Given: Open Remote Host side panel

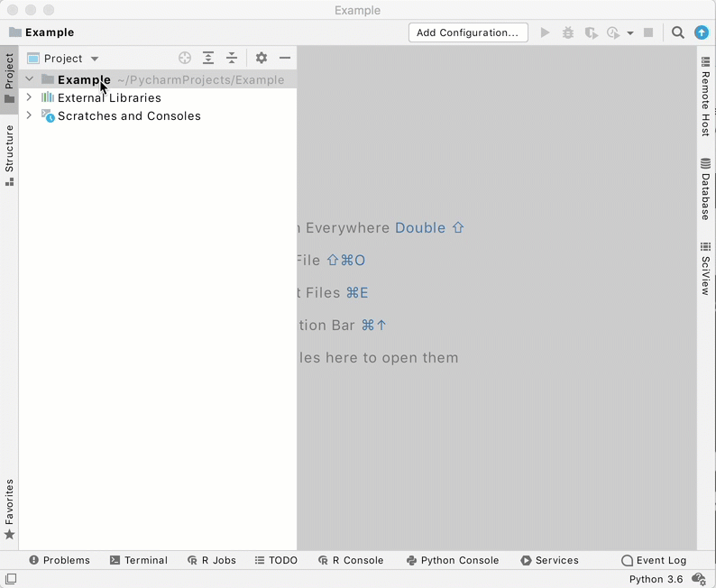Looking at the screenshot, I should [x=705, y=96].
